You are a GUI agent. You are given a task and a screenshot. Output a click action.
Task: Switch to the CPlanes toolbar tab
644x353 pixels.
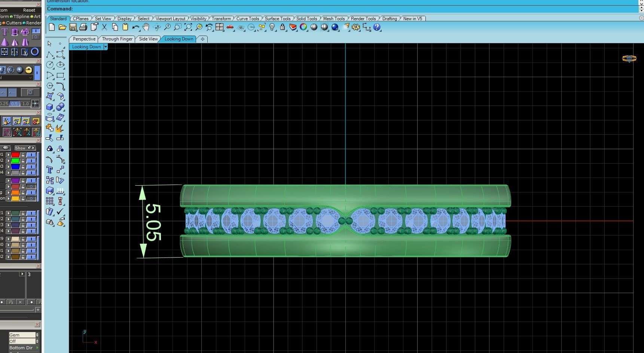(x=81, y=18)
